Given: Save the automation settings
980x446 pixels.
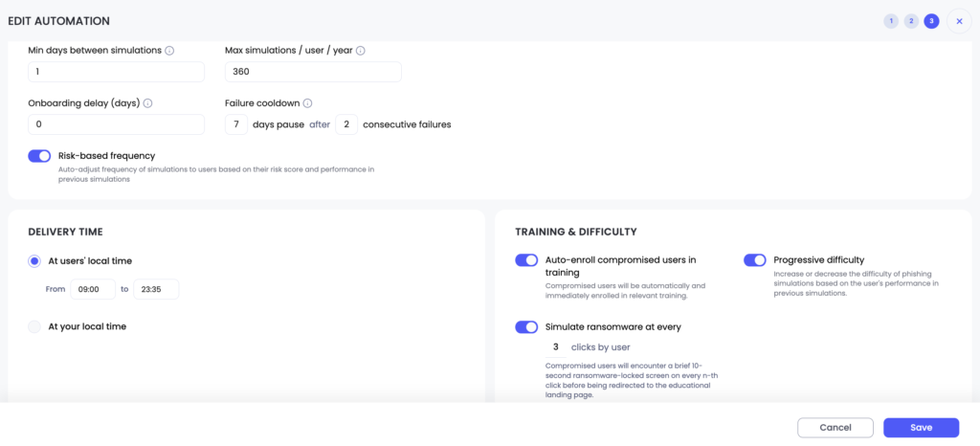Looking at the screenshot, I should pyautogui.click(x=920, y=428).
